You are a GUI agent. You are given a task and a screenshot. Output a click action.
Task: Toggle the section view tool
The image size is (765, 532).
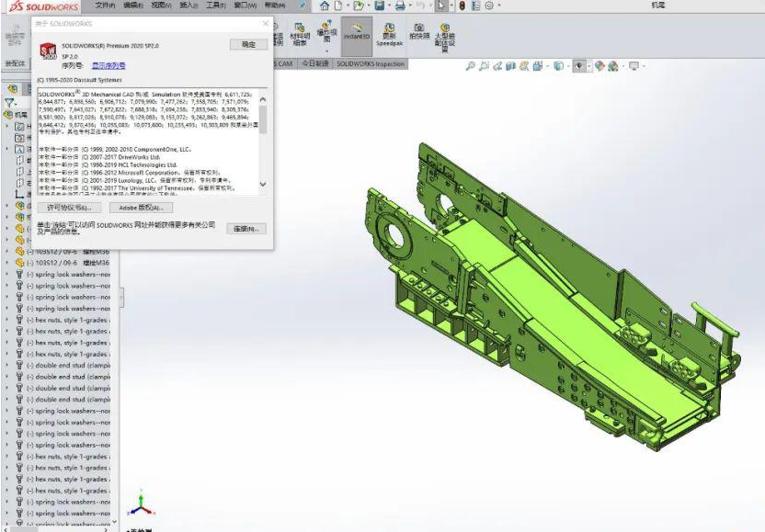click(510, 66)
